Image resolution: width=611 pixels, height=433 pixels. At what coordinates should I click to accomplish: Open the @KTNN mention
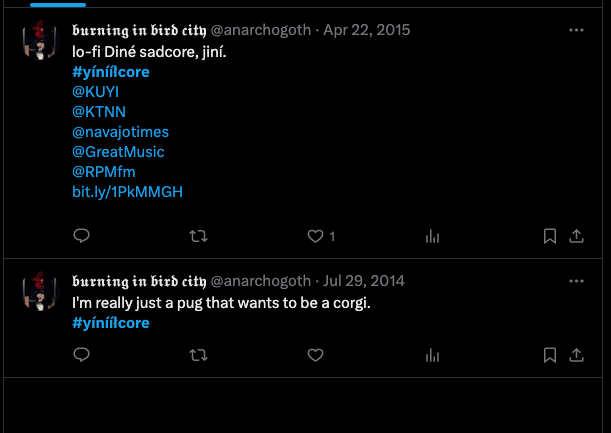[x=99, y=111]
